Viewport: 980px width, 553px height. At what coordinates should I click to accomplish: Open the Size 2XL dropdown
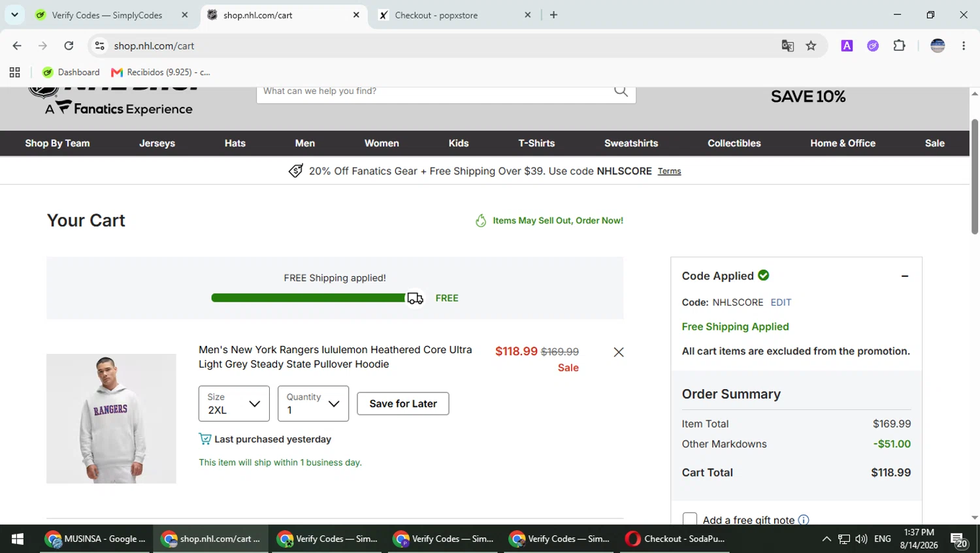[234, 403]
